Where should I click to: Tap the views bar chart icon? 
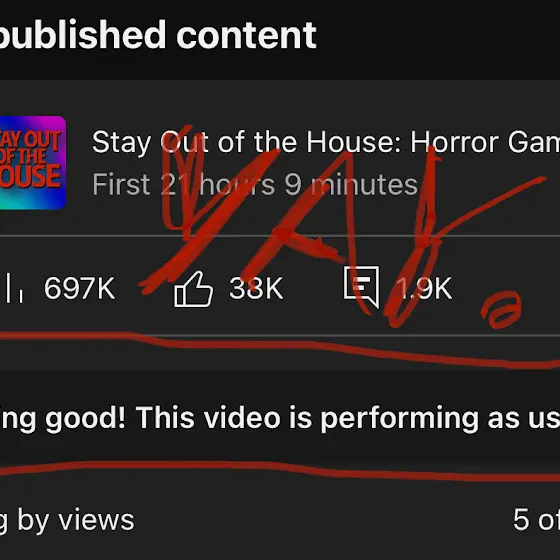14,288
